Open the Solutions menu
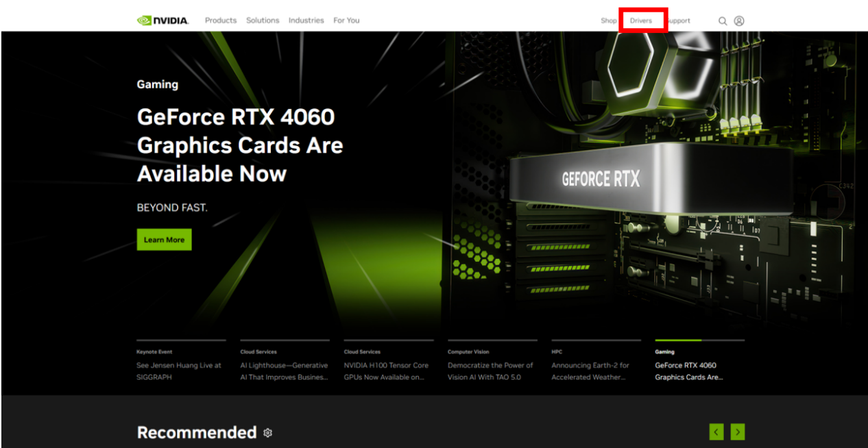 click(x=263, y=21)
